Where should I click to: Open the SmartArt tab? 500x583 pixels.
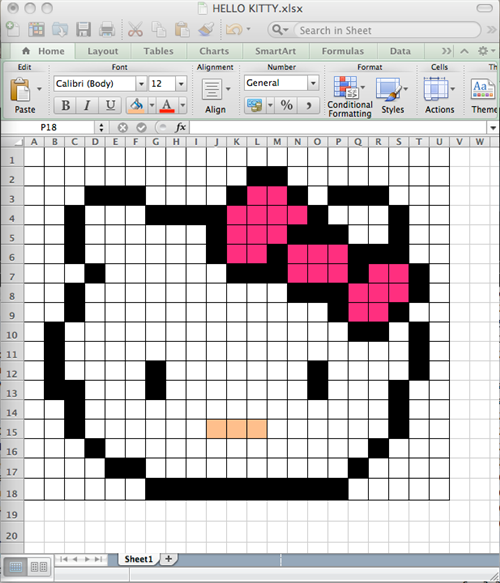[x=275, y=51]
